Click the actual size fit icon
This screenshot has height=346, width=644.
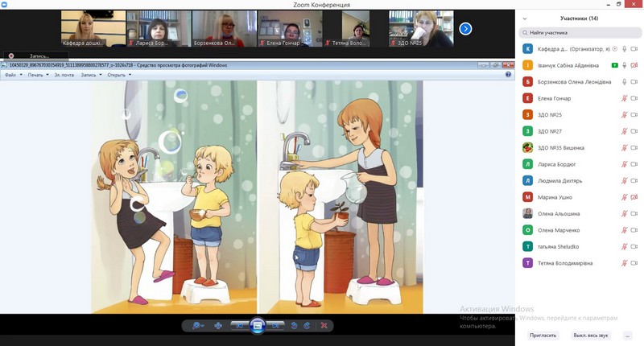(x=218, y=325)
